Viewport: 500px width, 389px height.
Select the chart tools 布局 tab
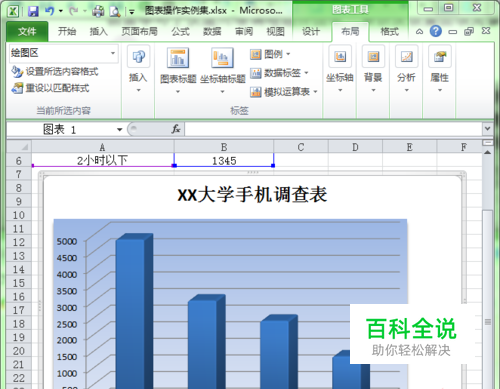(x=350, y=31)
